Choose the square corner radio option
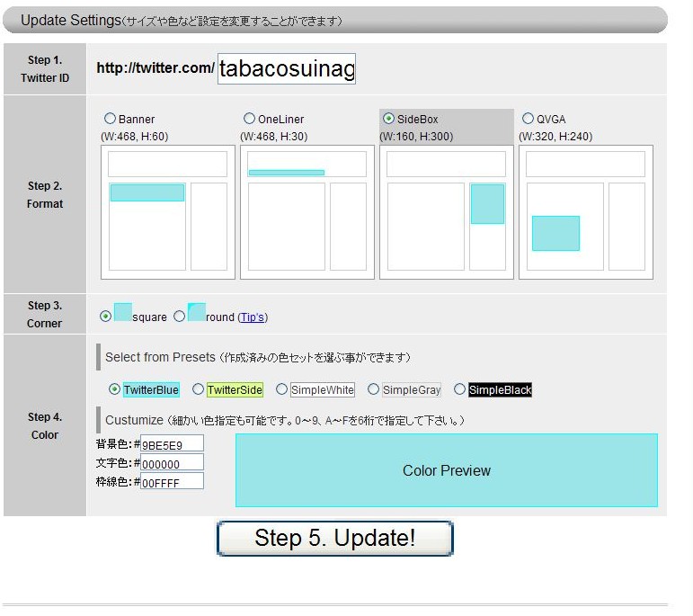 [106, 317]
